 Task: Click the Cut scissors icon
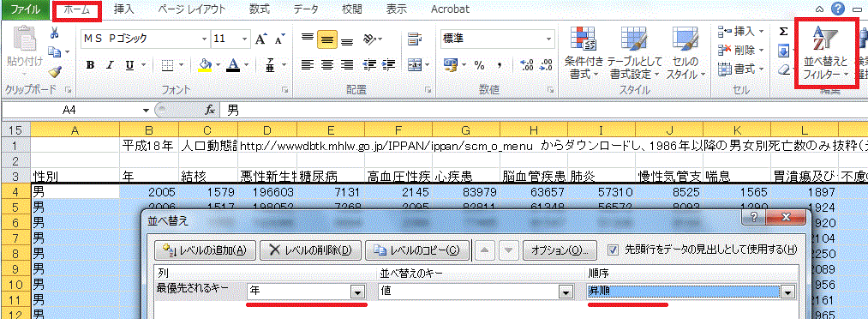(54, 33)
